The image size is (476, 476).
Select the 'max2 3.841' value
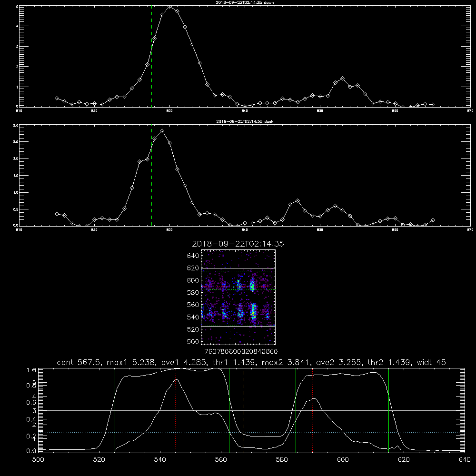tap(286, 362)
